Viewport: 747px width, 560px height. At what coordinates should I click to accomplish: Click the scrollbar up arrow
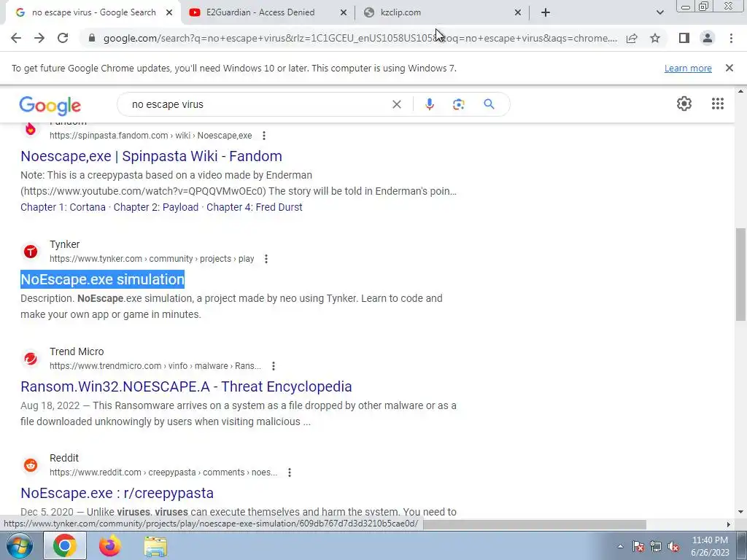pos(740,91)
